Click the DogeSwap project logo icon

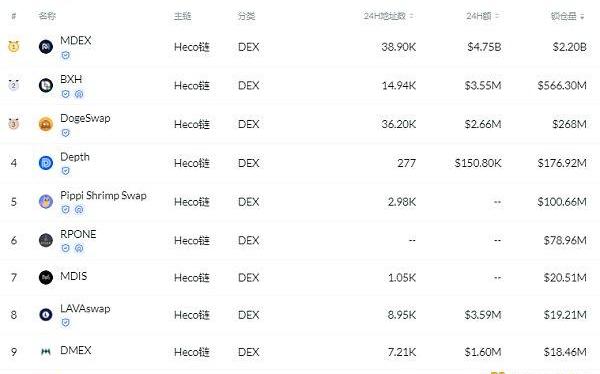tap(46, 124)
